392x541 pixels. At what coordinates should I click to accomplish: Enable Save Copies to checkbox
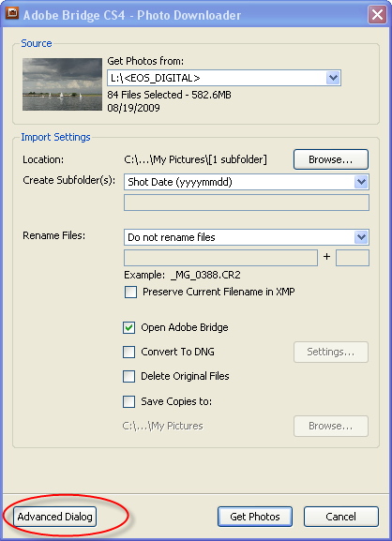pyautogui.click(x=129, y=401)
